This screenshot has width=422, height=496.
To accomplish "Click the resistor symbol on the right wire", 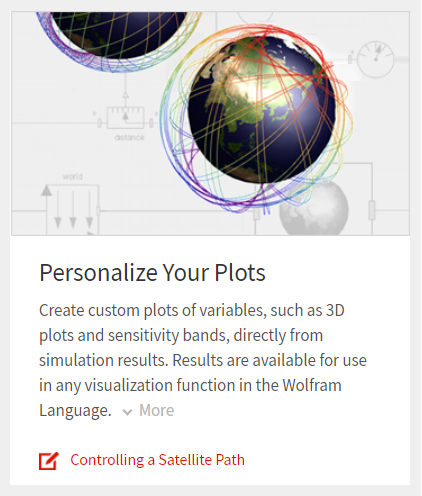I will click(x=372, y=210).
